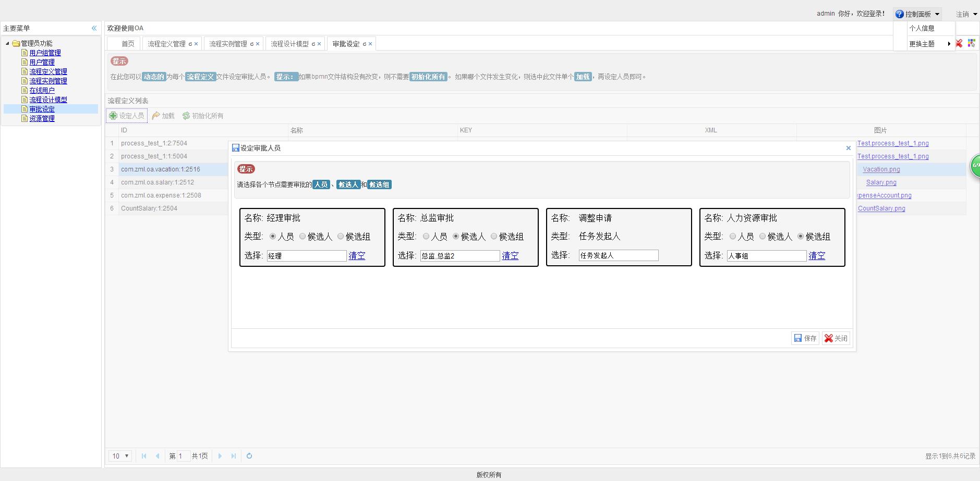The width and height of the screenshot is (980, 481).
Task: Click the folder icon of 管理员功能
Action: tap(16, 43)
